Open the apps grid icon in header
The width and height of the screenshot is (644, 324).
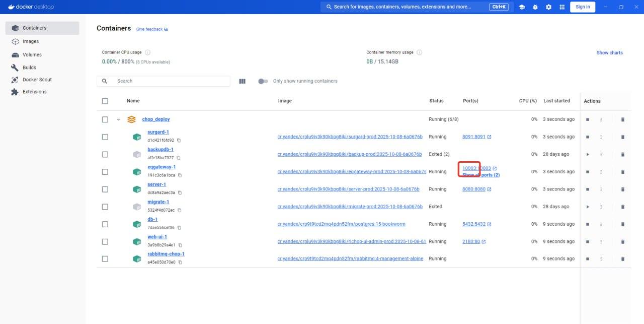click(x=562, y=7)
